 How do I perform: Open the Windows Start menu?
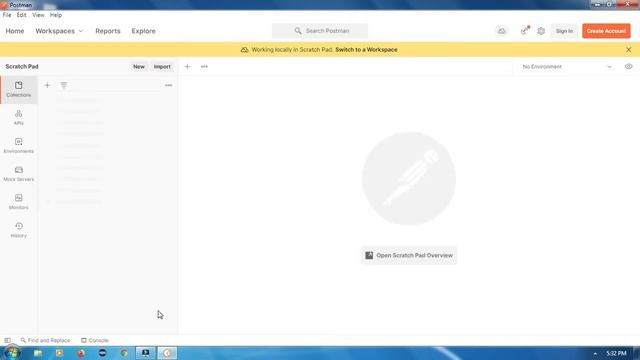pyautogui.click(x=12, y=353)
